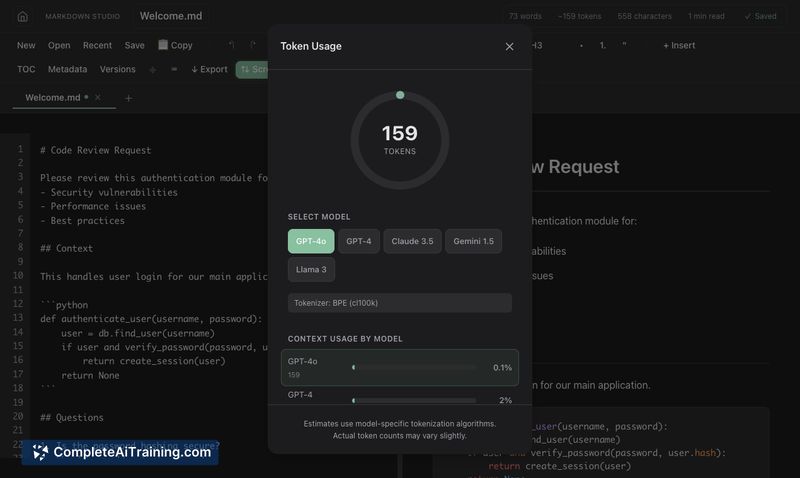Open the Insert menu
800x478 pixels.
679,45
